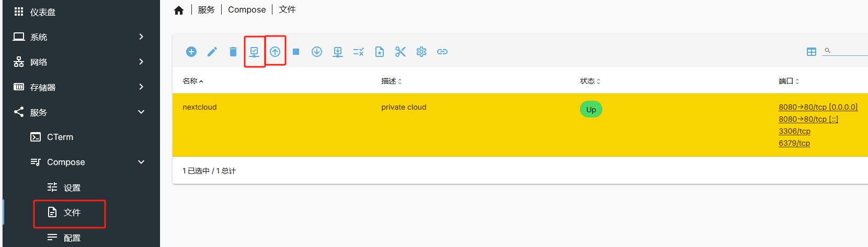Image resolution: width=868 pixels, height=247 pixels.
Task: Sort by 状态 column header
Action: click(x=590, y=81)
